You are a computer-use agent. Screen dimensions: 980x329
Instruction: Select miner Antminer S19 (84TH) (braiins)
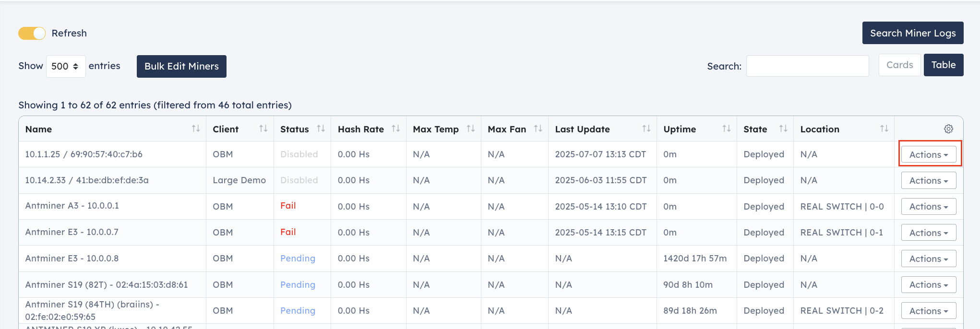pos(92,310)
